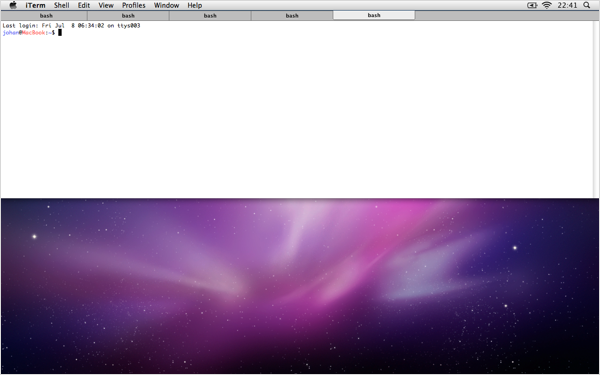Open the Apple menu
The width and height of the screenshot is (600, 375).
pos(13,5)
